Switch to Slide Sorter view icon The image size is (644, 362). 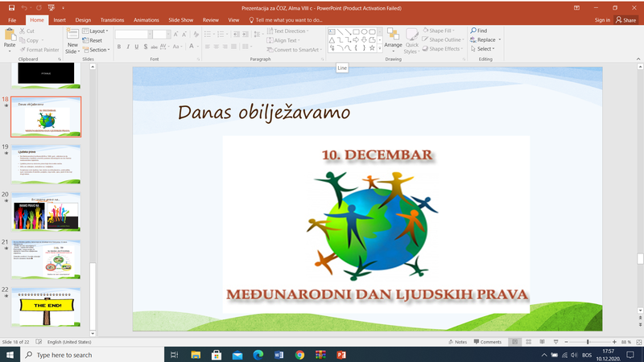pyautogui.click(x=530, y=342)
